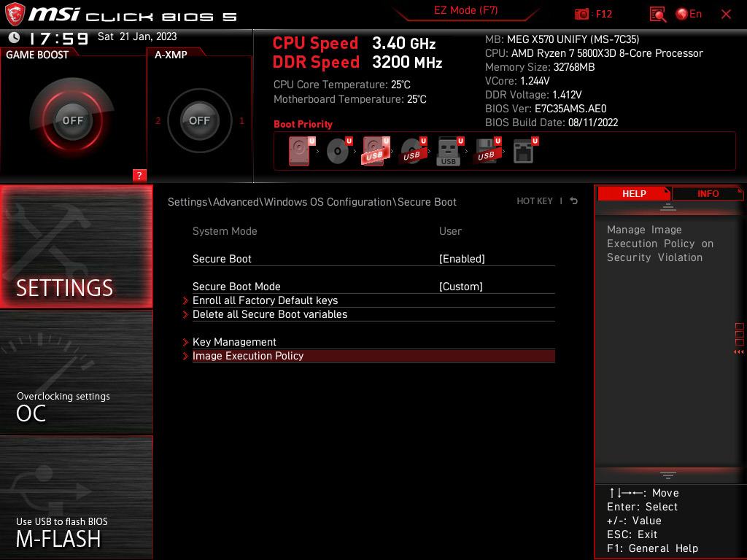Click the DDR Speed 3200 MHz readout
This screenshot has width=747, height=560.
[x=357, y=63]
